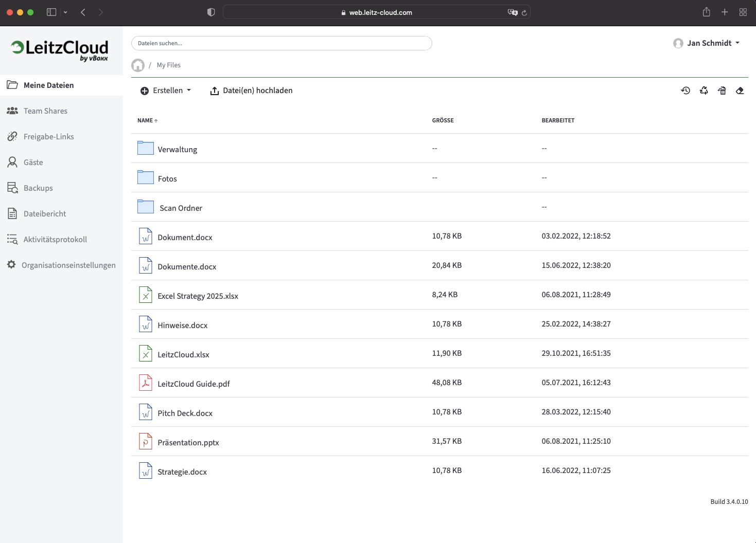The image size is (756, 543).
Task: Click the browser privacy shield icon
Action: [x=211, y=12]
